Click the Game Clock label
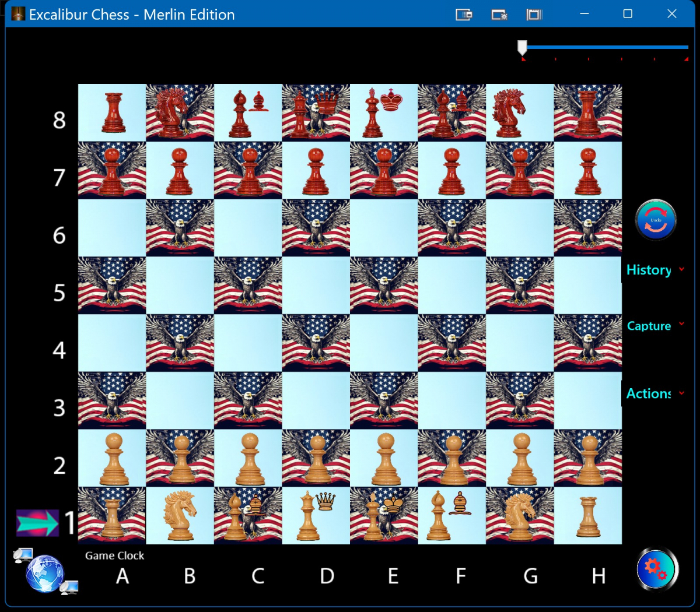The width and height of the screenshot is (700, 612). 114,555
